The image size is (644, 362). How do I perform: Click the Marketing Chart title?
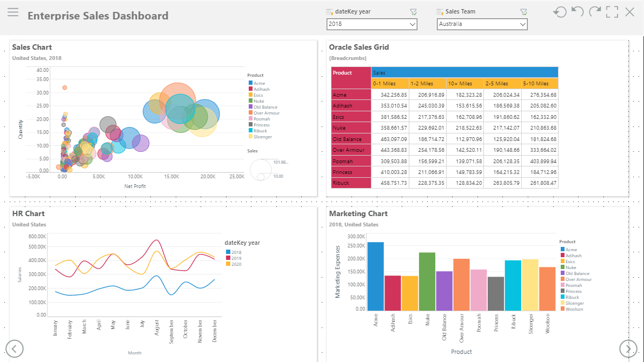tap(358, 213)
